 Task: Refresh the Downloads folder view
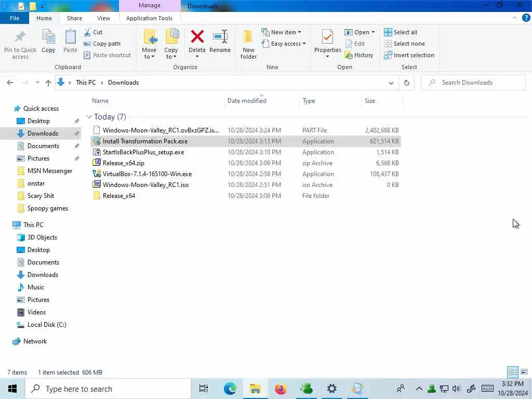406,83
